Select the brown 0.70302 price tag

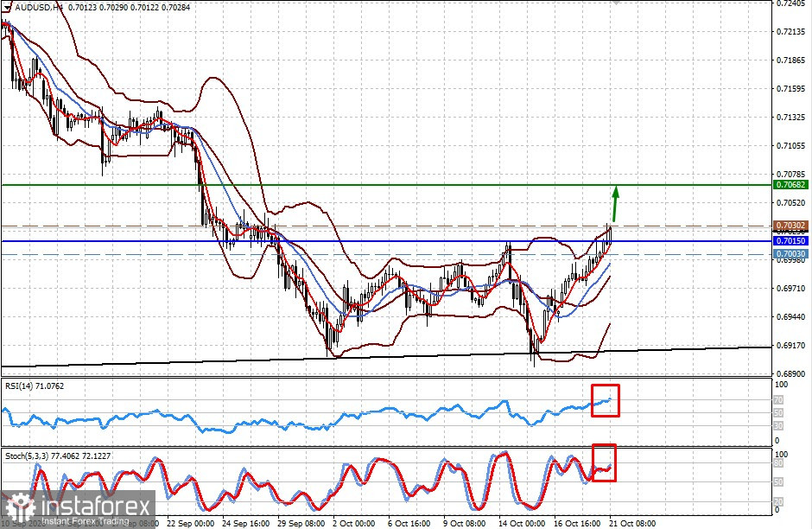(x=790, y=226)
